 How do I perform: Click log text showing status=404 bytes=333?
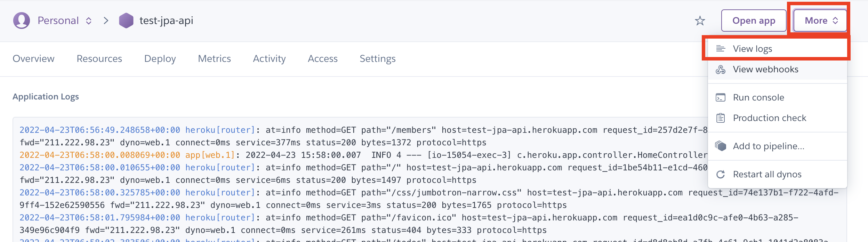pos(421,230)
